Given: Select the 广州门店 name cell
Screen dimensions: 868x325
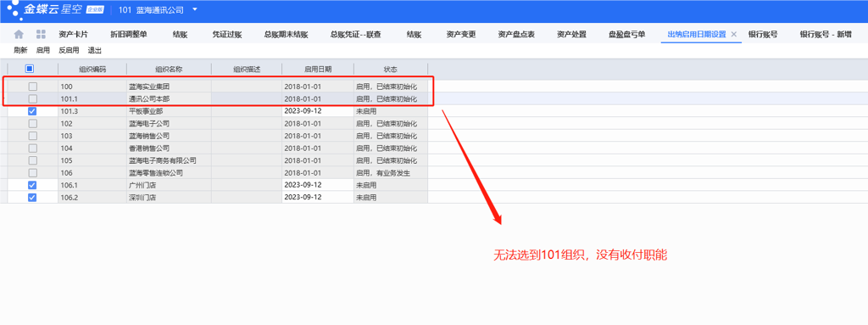Looking at the screenshot, I should tap(169, 185).
